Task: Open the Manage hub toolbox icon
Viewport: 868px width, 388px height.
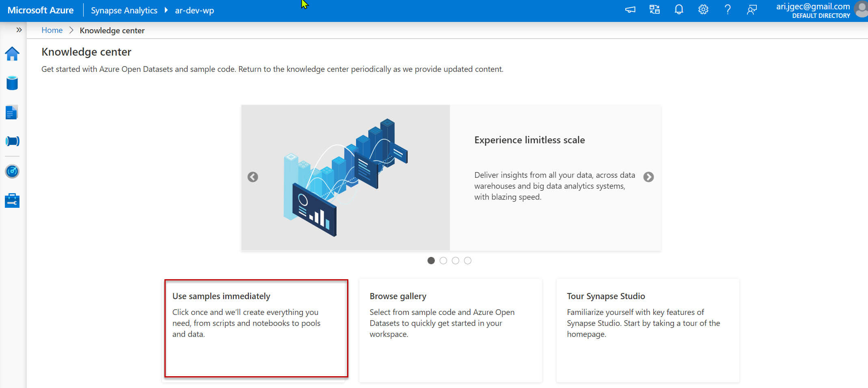Action: pos(12,200)
